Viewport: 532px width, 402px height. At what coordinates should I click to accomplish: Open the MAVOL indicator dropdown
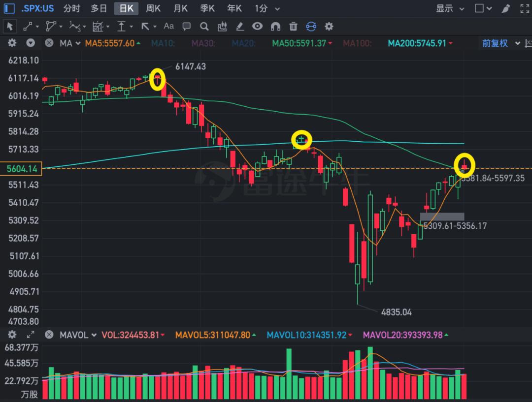[x=74, y=335]
